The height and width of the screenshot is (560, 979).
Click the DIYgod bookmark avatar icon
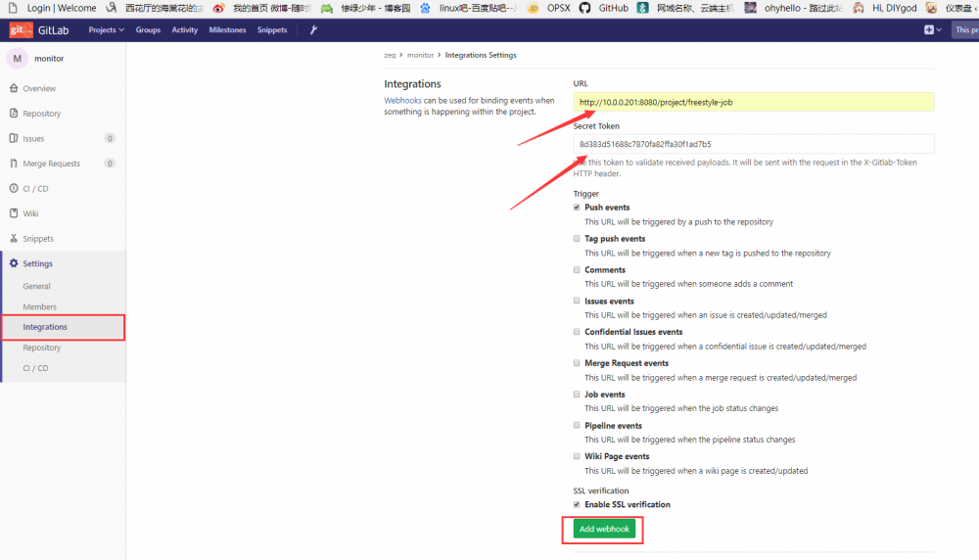point(859,8)
